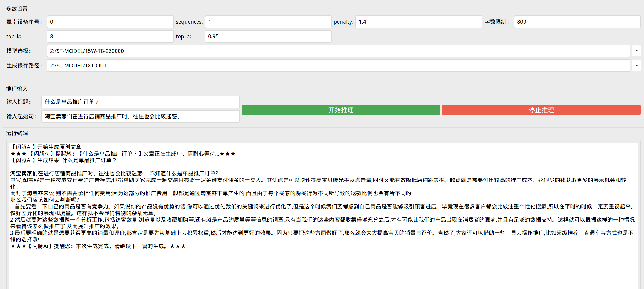Click the final line 本次生成完成

98,246
